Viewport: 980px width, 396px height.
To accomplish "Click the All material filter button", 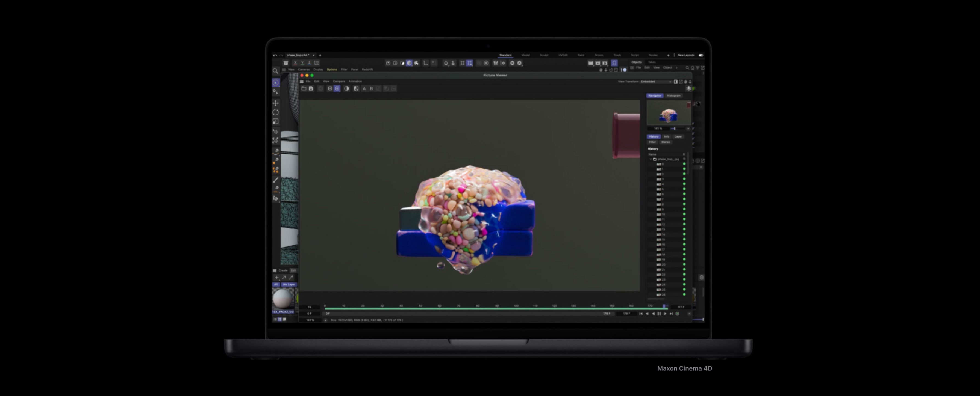I will [x=276, y=285].
